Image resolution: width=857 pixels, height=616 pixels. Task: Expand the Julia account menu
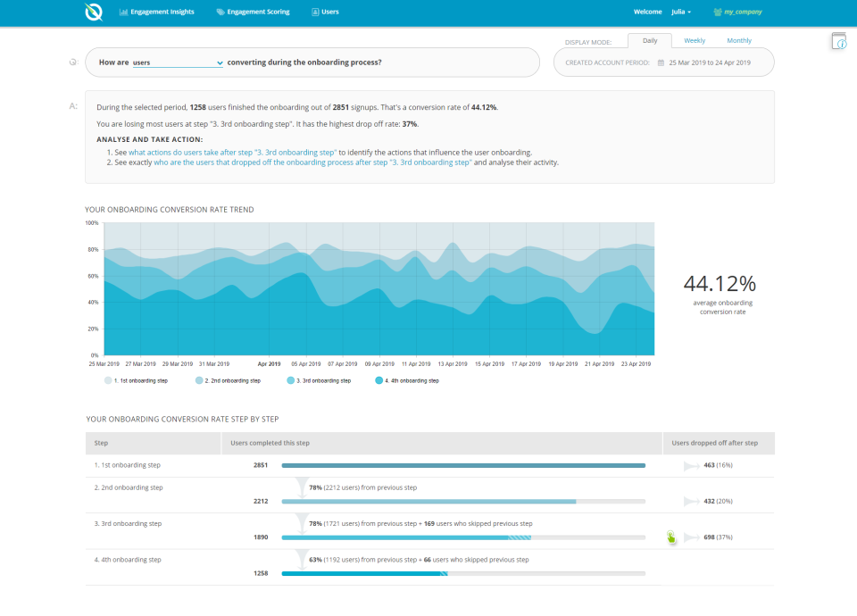(x=680, y=12)
